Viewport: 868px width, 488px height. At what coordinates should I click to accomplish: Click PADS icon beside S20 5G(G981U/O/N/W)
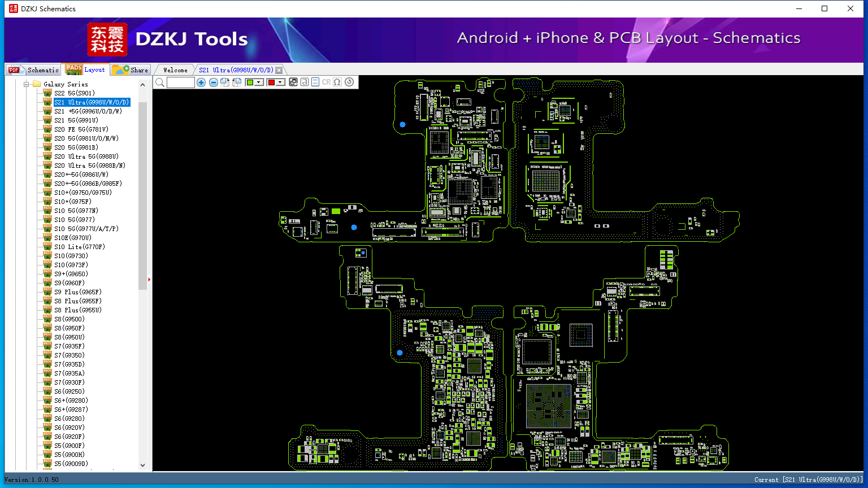[x=47, y=138]
